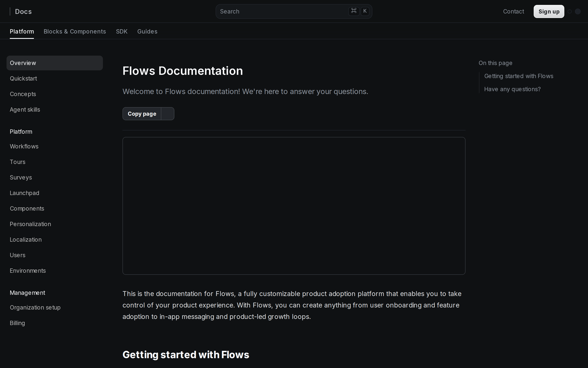Switch to the Blocks & Components tab

pyautogui.click(x=75, y=31)
